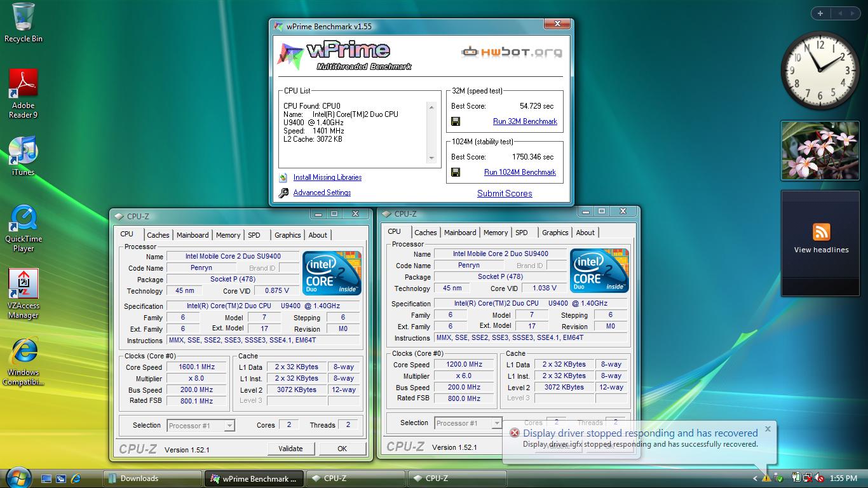868x488 pixels.
Task: Click the Intel Core 2 Duo logo in left CPU-Z
Action: tap(332, 273)
